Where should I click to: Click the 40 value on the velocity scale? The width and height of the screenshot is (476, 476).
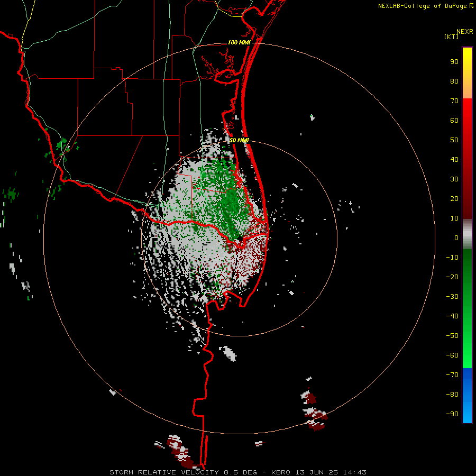point(454,159)
